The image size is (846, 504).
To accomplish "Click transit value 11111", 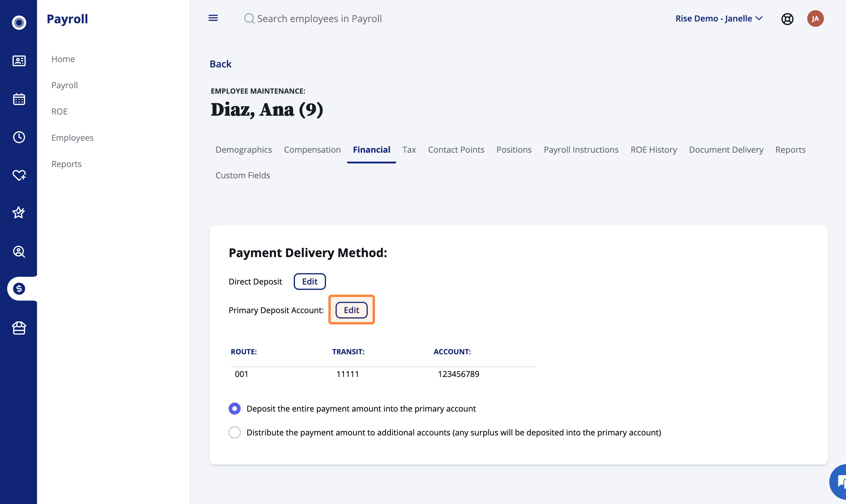I will pyautogui.click(x=347, y=374).
